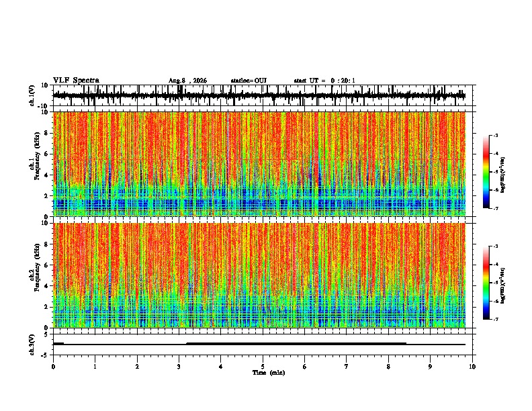Click the 10 tick on the Time axis
The height and width of the screenshot is (411, 532).
click(472, 367)
